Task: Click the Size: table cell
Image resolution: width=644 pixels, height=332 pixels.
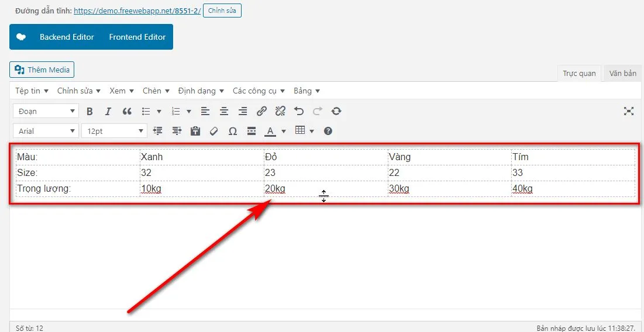Action: coord(78,173)
